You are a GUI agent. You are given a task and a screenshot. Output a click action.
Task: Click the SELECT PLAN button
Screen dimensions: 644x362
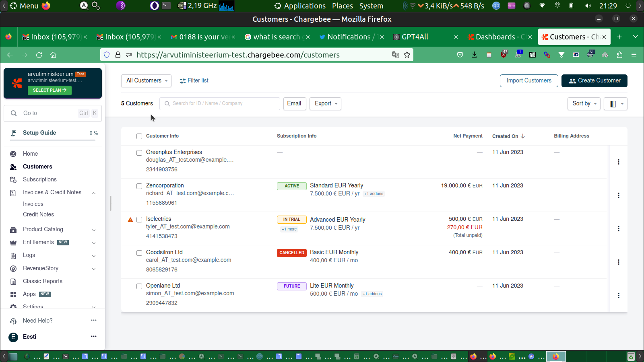pyautogui.click(x=50, y=90)
